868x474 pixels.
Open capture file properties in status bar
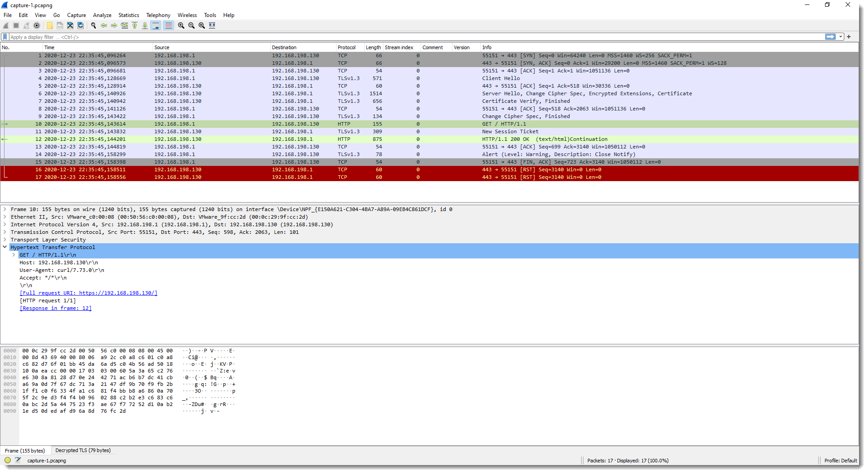coord(18,460)
